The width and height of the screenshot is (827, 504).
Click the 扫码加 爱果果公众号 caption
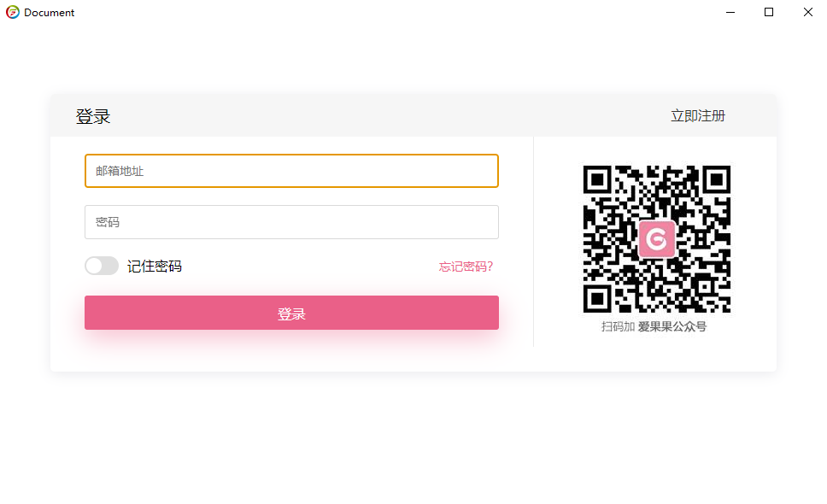coord(654,327)
